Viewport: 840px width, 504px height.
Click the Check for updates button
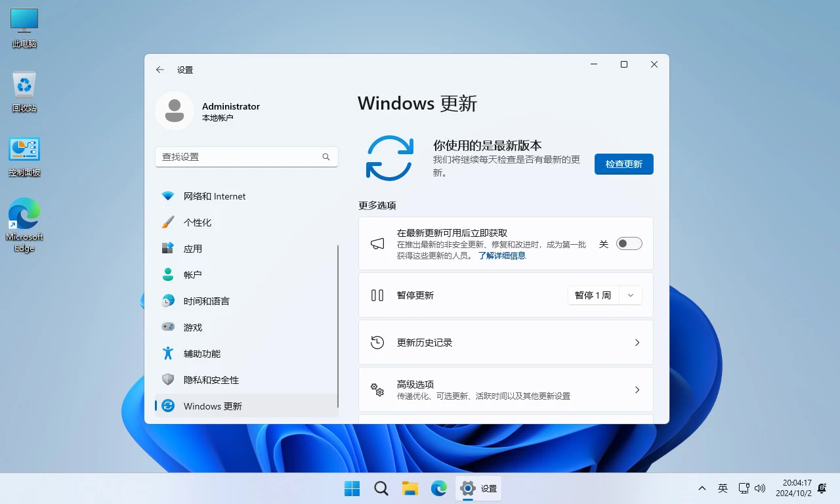point(623,164)
